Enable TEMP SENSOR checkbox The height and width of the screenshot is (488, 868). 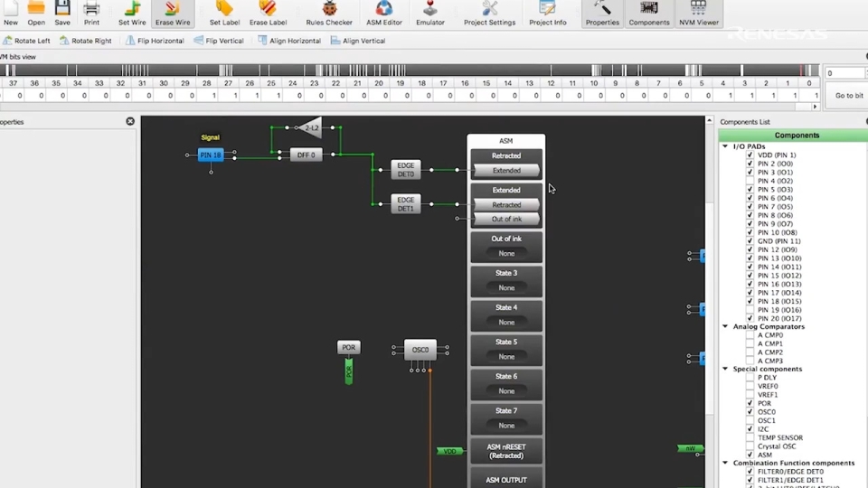click(750, 437)
